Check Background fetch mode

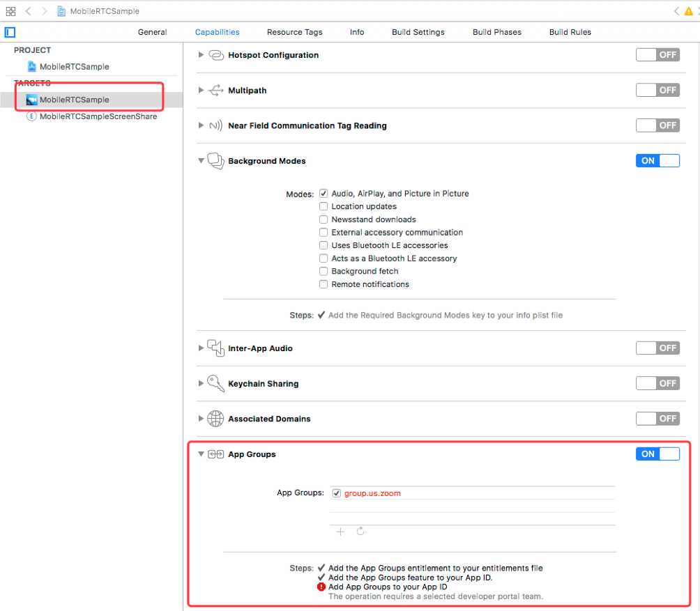click(x=324, y=271)
